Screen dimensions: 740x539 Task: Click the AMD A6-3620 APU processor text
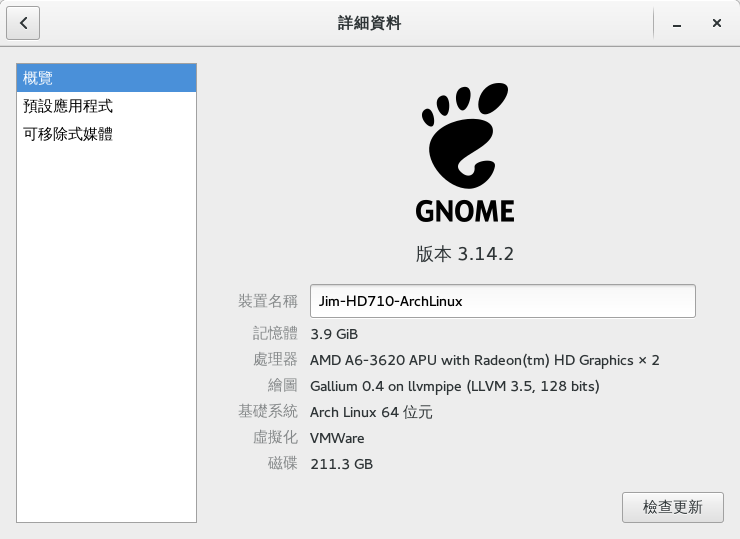click(484, 360)
